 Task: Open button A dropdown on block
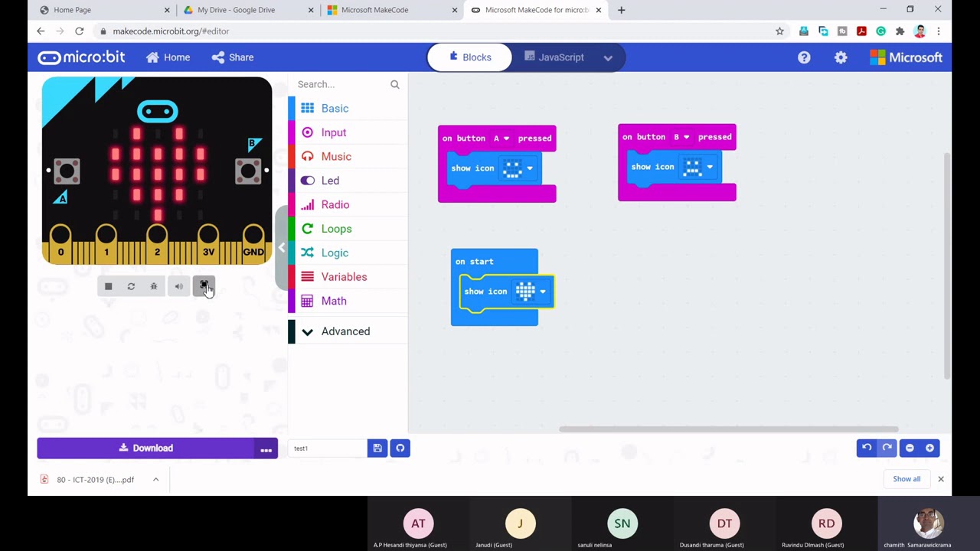point(500,139)
